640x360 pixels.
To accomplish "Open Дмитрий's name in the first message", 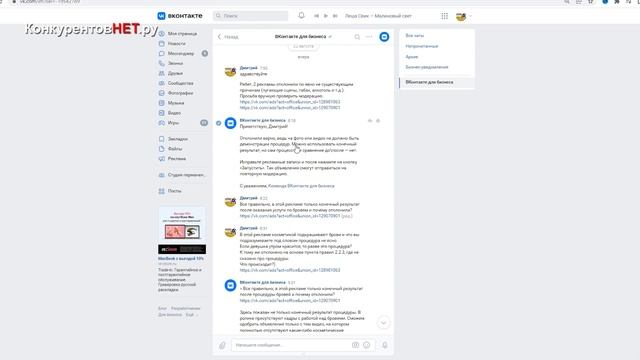I will 249,68.
